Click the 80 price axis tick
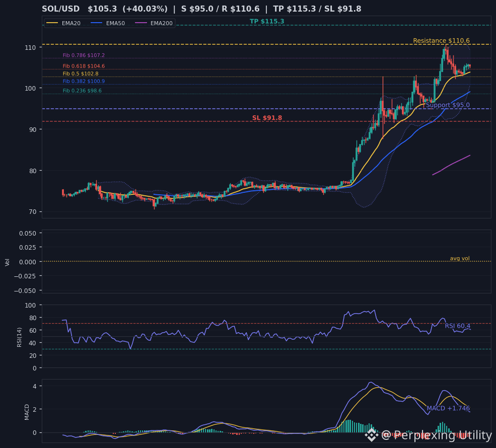 [x=33, y=171]
